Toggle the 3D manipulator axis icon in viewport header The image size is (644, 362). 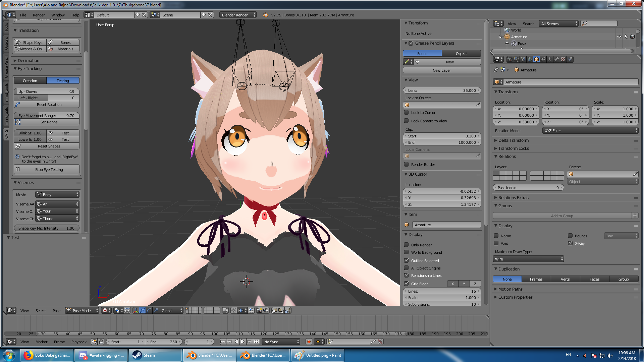(136, 310)
